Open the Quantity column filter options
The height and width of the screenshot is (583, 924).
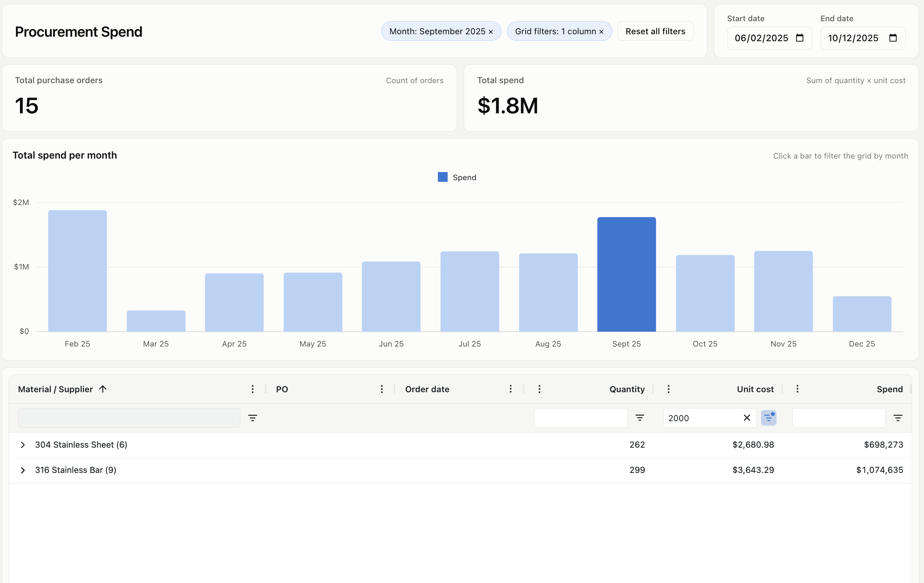click(x=640, y=418)
